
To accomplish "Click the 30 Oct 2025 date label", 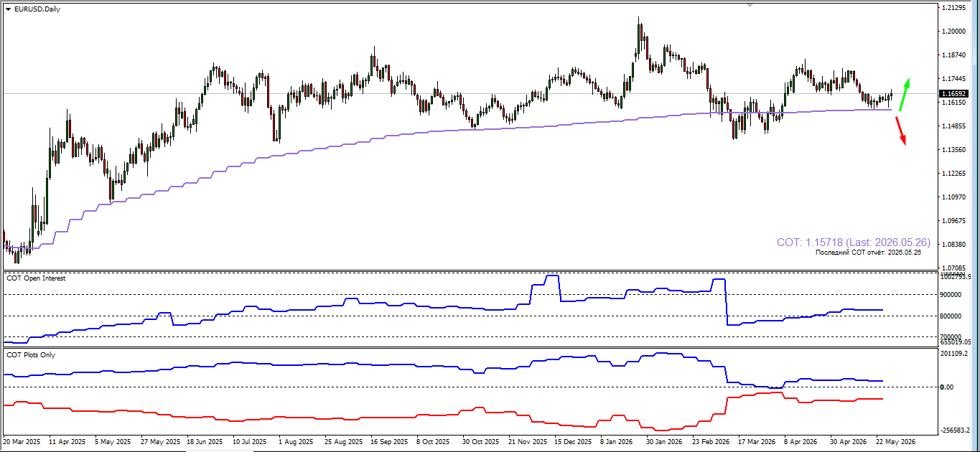I will [x=482, y=442].
